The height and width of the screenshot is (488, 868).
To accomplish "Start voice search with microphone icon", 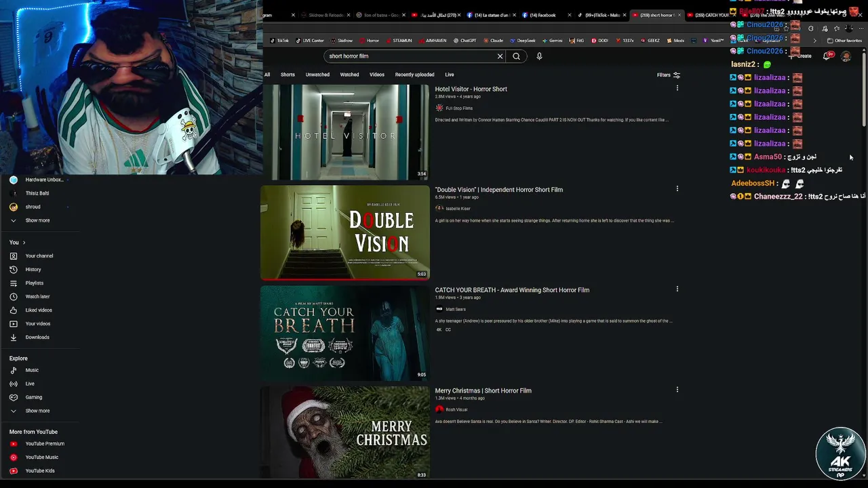I will click(x=539, y=56).
